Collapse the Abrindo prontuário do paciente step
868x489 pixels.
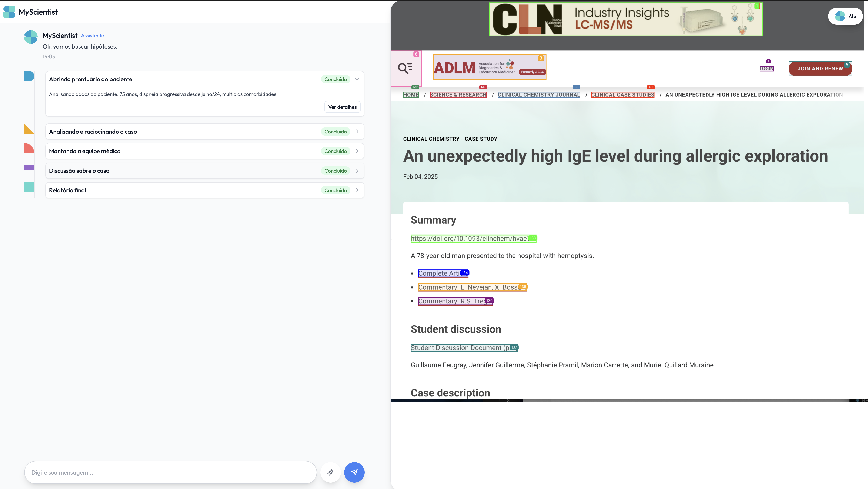point(357,79)
